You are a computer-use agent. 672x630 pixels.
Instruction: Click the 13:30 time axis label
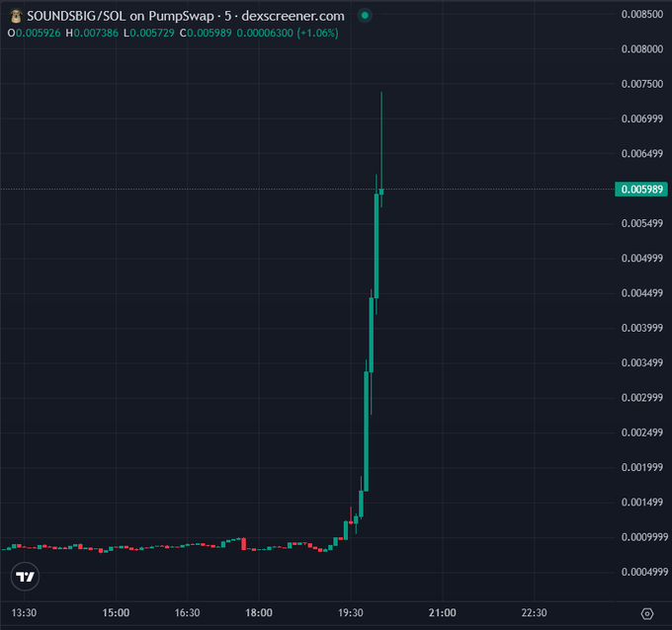point(24,613)
